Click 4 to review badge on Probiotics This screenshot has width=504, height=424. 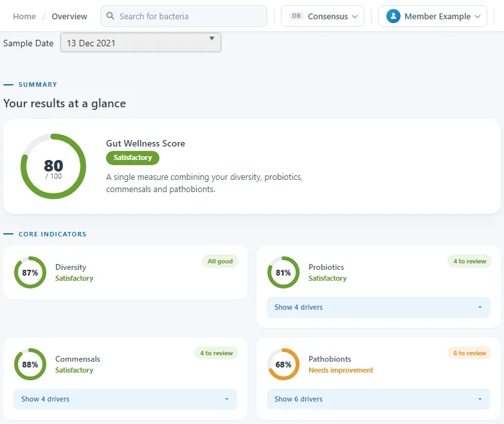coord(469,261)
